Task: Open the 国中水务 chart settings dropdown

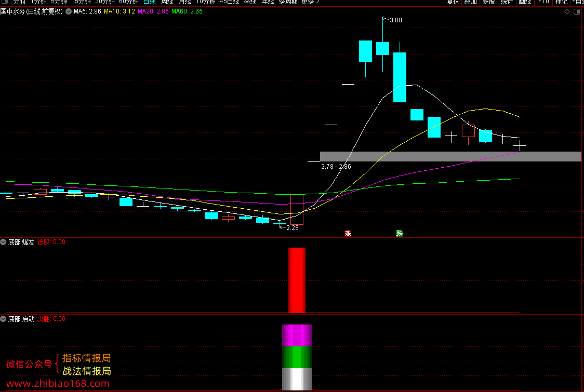Action: [x=69, y=11]
